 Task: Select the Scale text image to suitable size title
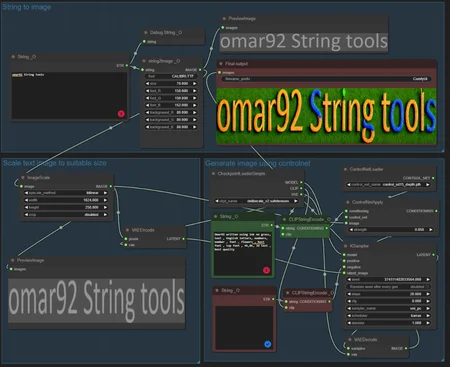55,163
